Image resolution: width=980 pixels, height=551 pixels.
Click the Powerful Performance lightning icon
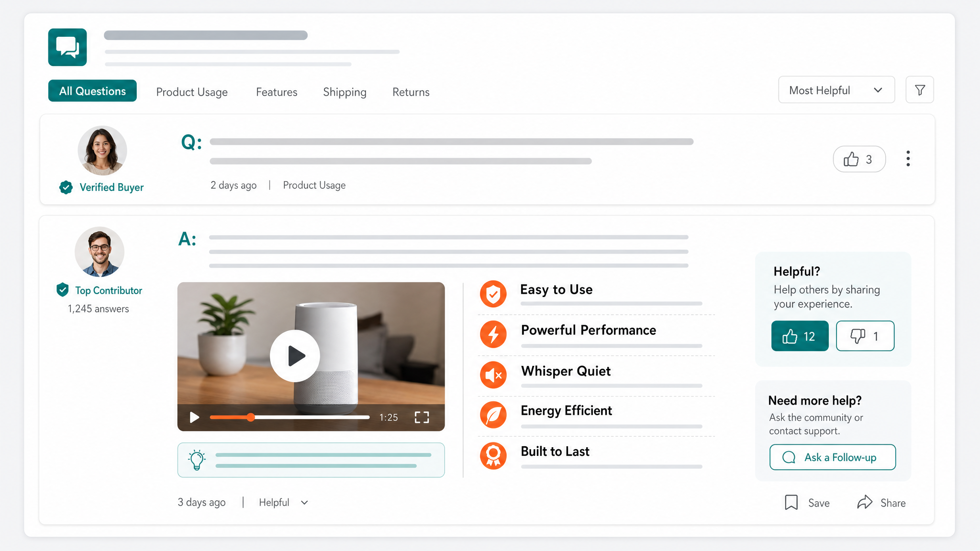tap(493, 334)
